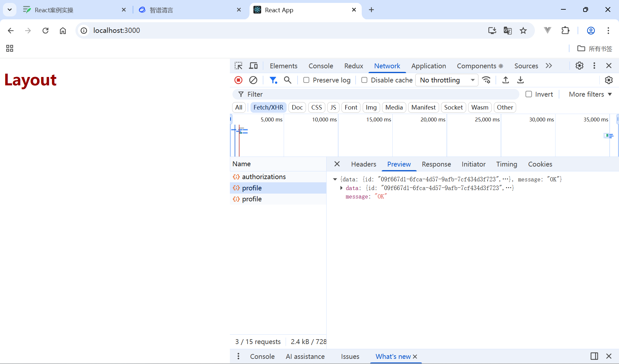Select the authorizations request

coord(264,177)
